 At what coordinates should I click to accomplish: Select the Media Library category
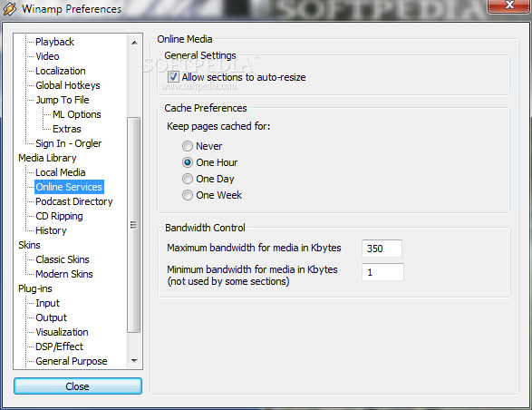pyautogui.click(x=47, y=158)
